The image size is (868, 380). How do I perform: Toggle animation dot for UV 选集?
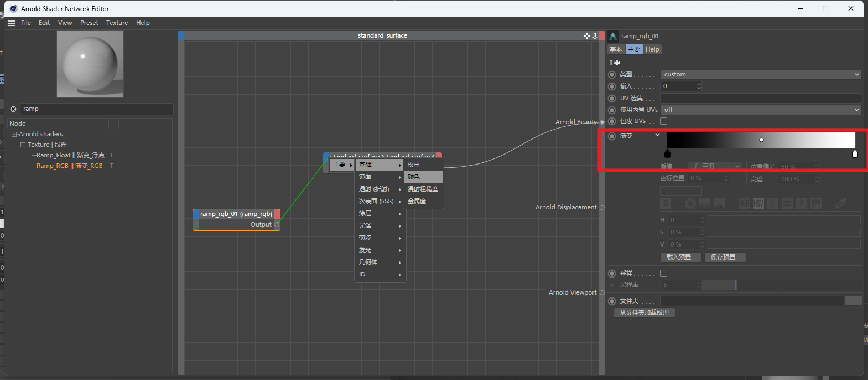click(612, 98)
